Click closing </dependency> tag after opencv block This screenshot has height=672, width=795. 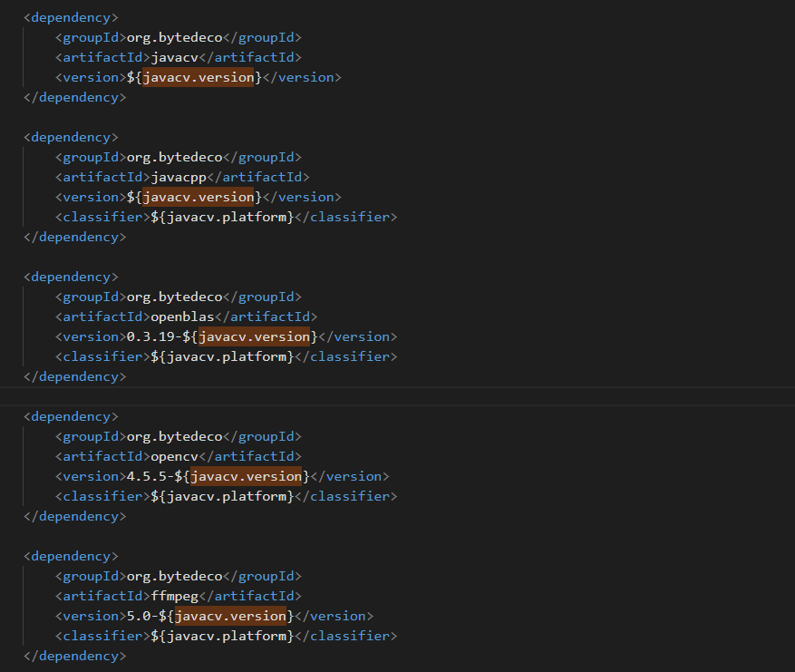point(74,516)
